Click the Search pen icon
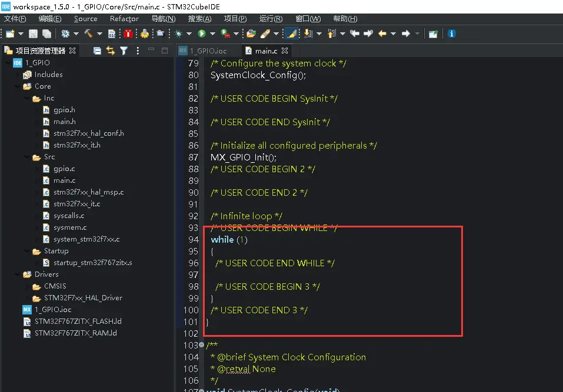 pos(265,33)
